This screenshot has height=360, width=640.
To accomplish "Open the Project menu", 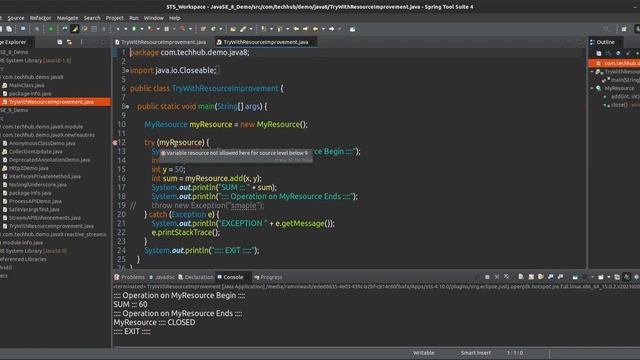I will pos(114,18).
